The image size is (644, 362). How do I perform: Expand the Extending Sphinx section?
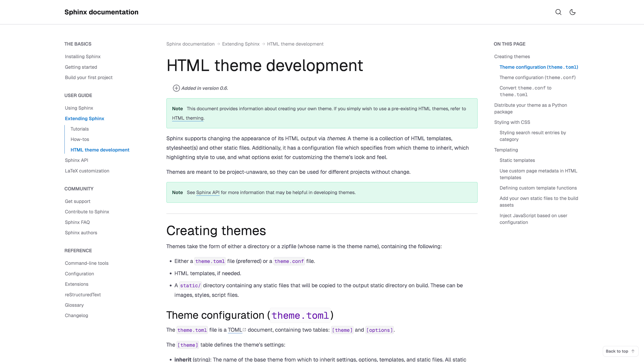[84, 118]
